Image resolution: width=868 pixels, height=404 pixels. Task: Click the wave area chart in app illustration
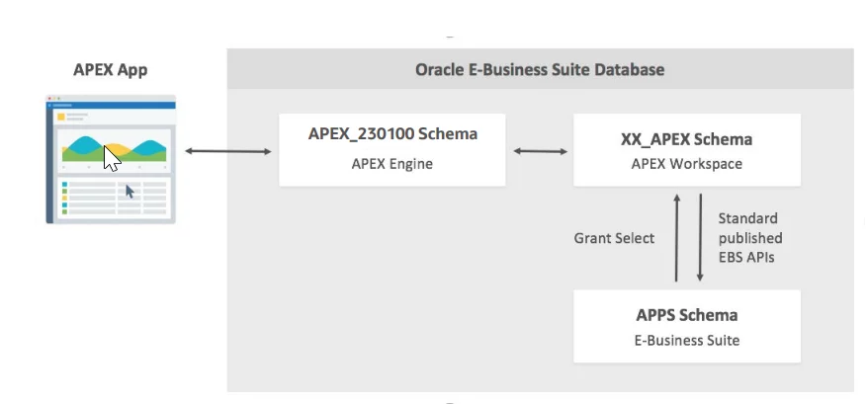[114, 149]
